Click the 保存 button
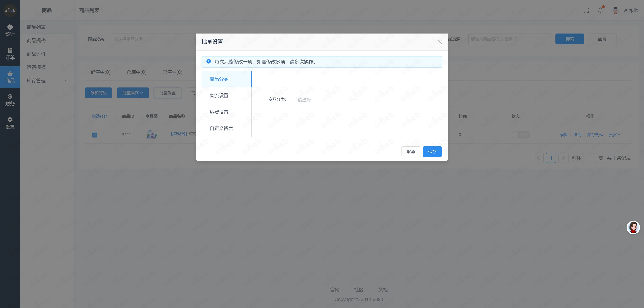The height and width of the screenshot is (308, 644). 432,152
